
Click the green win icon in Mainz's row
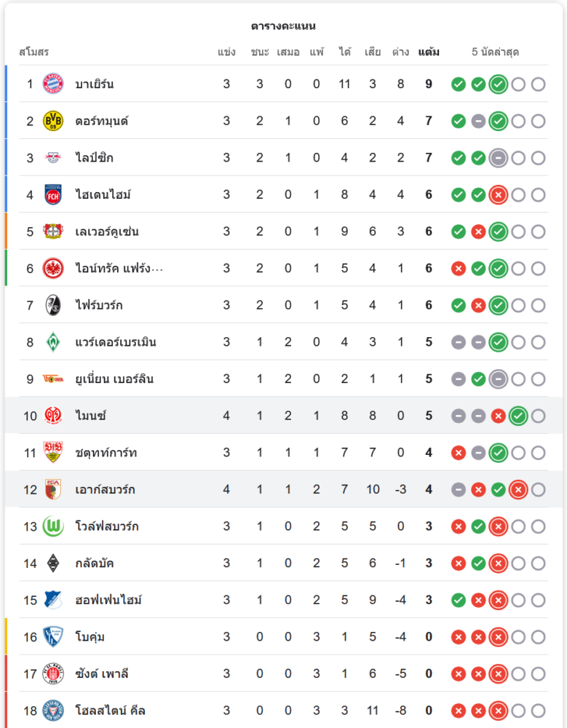[518, 416]
